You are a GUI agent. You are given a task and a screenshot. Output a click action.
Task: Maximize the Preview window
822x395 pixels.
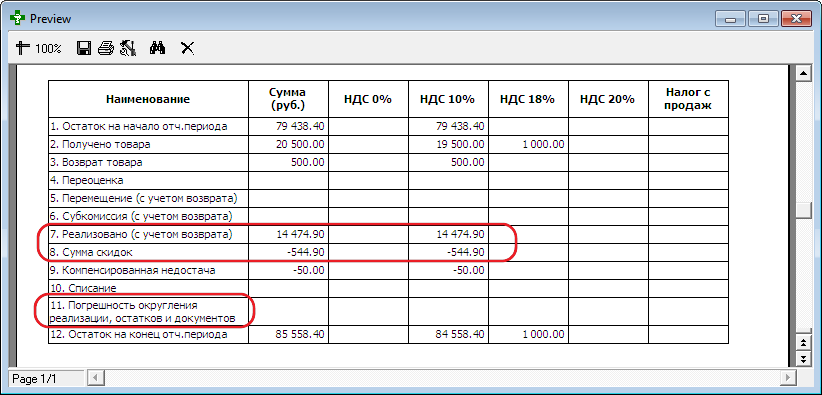[x=763, y=19]
